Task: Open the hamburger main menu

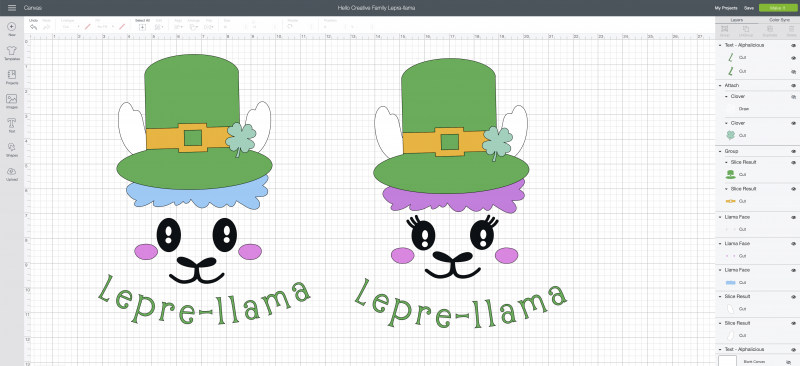Action: click(12, 8)
